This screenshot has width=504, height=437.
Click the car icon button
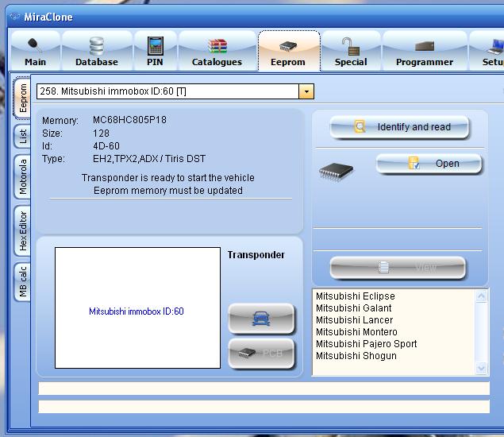pyautogui.click(x=261, y=319)
